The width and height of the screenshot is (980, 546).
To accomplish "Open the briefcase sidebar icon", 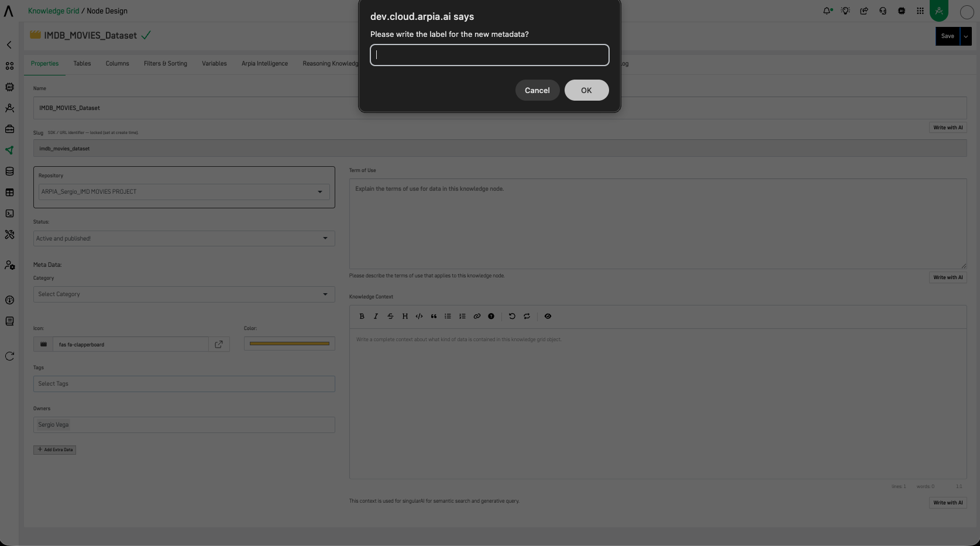I will tap(9, 129).
